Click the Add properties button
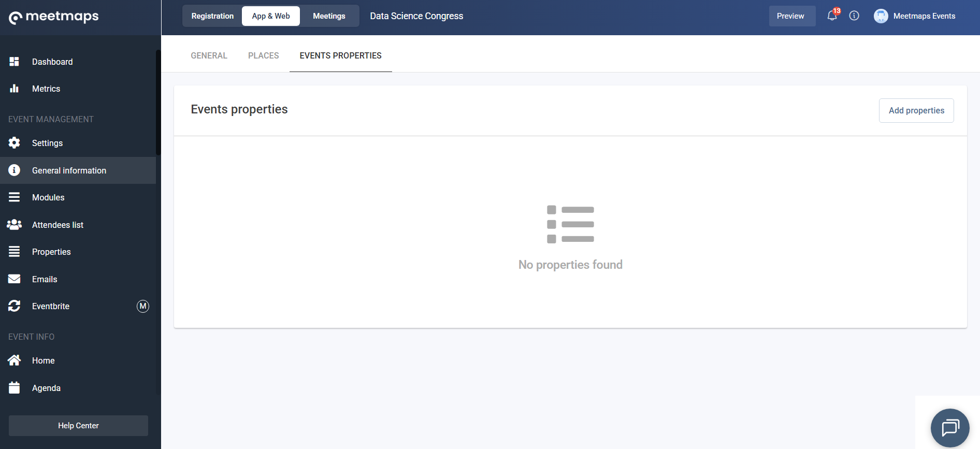The width and height of the screenshot is (980, 449). coord(916,110)
